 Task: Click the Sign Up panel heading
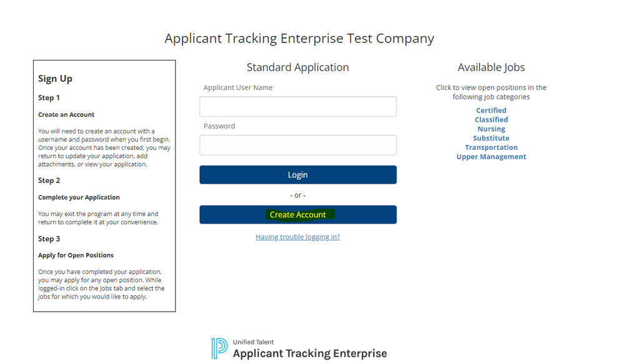55,79
